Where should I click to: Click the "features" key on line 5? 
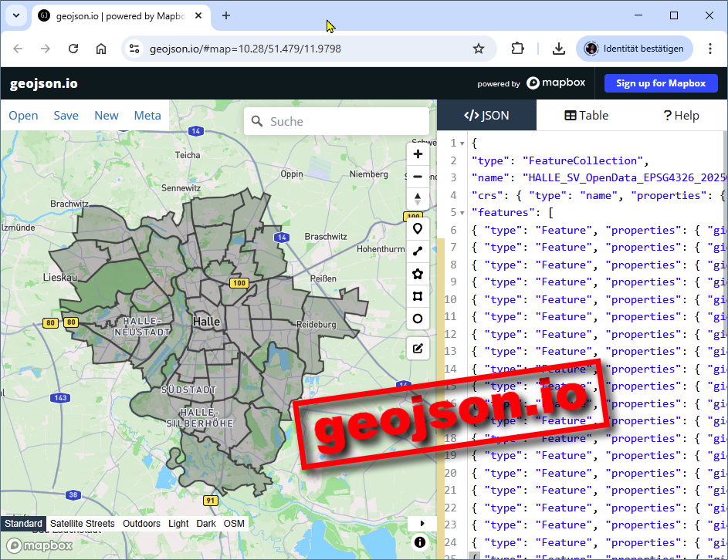click(503, 213)
